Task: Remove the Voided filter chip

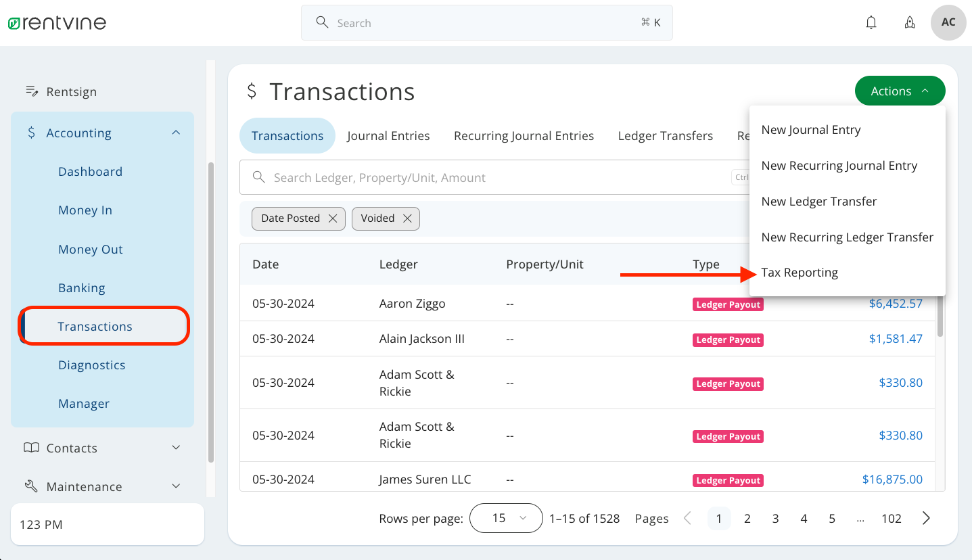Action: [407, 218]
